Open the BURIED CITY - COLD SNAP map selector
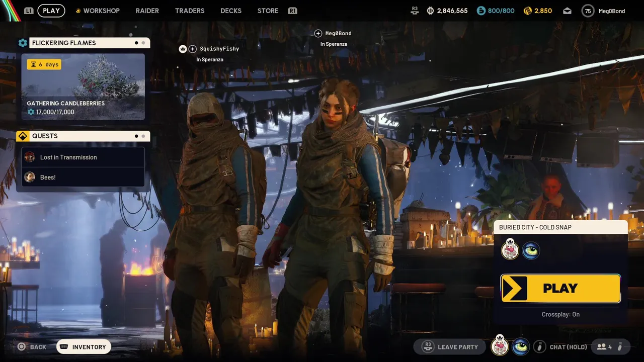 click(x=560, y=227)
